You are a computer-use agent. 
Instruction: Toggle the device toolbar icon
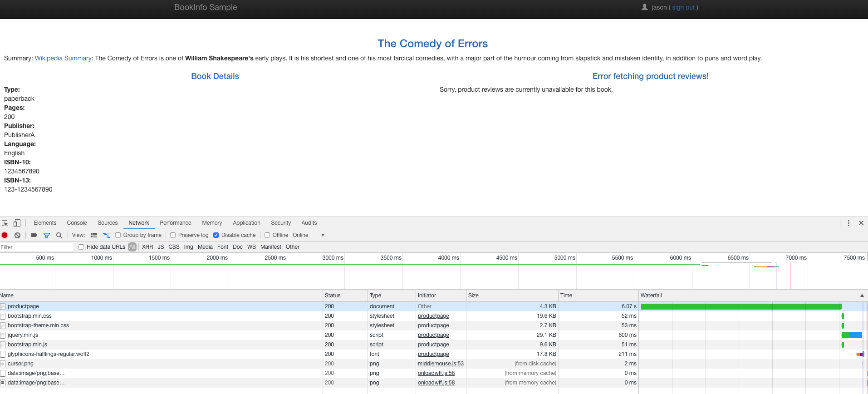17,223
